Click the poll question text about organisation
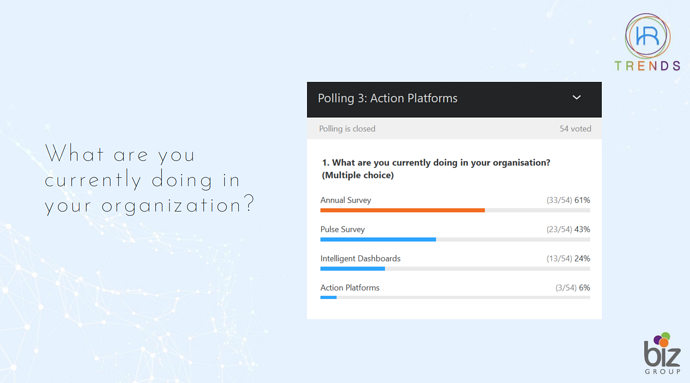The image size is (690, 383). coord(436,169)
